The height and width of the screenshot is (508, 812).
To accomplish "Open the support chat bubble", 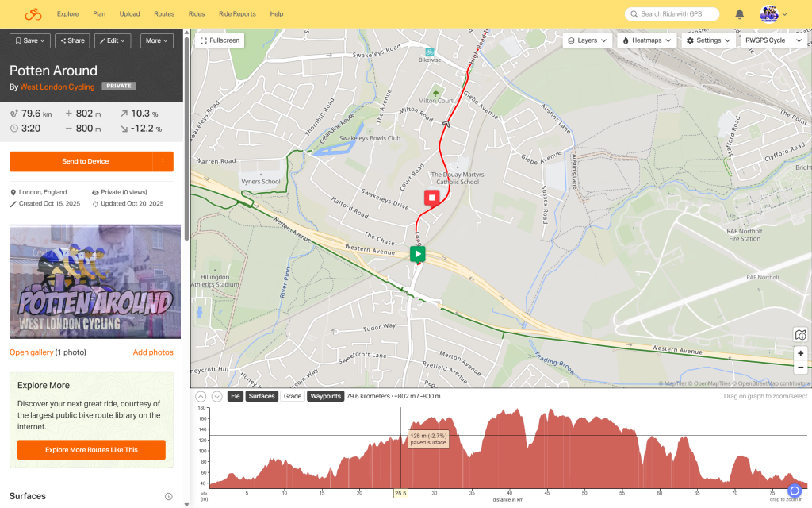I will point(795,491).
